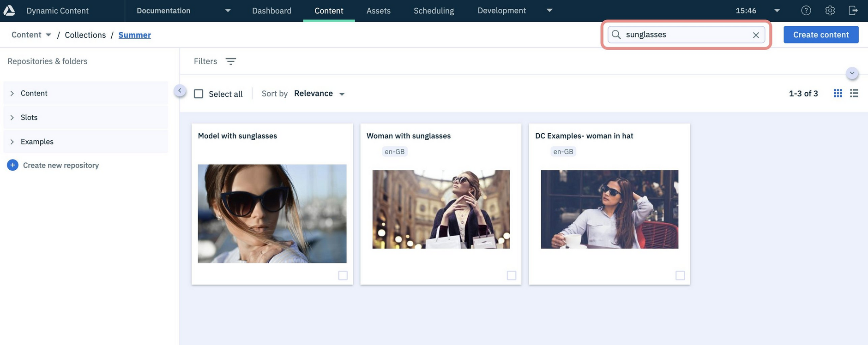Switch to list view
The width and height of the screenshot is (868, 345).
click(x=854, y=93)
